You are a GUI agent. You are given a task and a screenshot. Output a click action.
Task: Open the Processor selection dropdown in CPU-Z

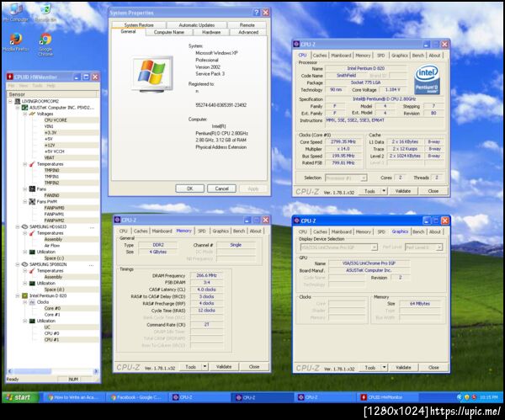click(x=364, y=178)
